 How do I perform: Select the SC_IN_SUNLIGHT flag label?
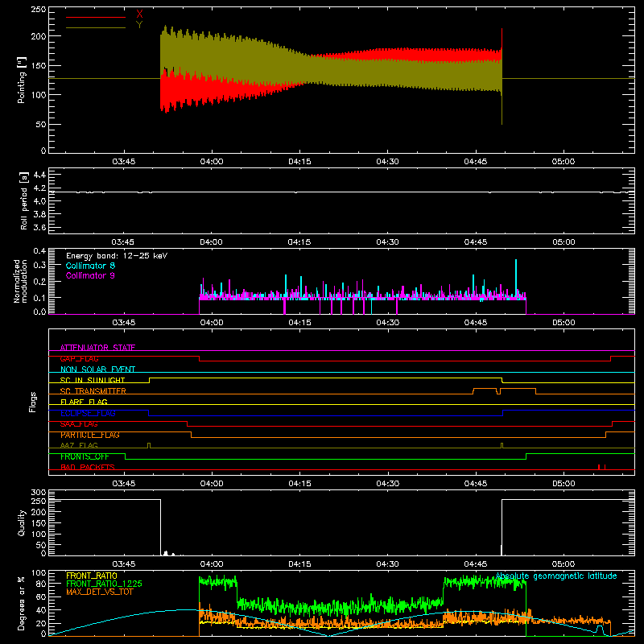(93, 380)
